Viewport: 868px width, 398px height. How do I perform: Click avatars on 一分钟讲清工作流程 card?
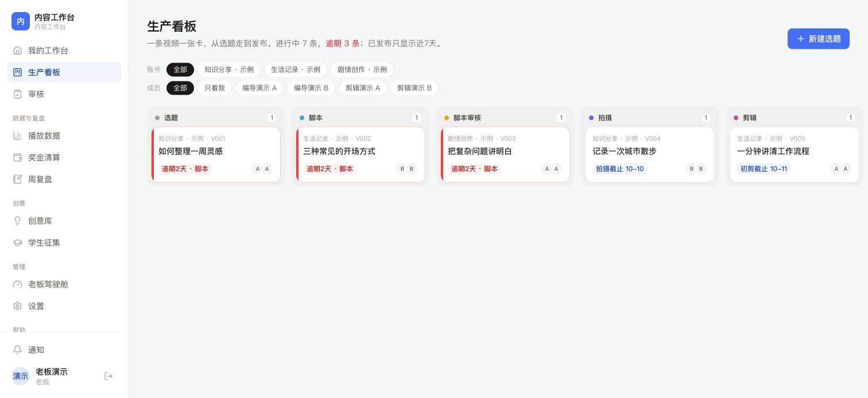841,169
